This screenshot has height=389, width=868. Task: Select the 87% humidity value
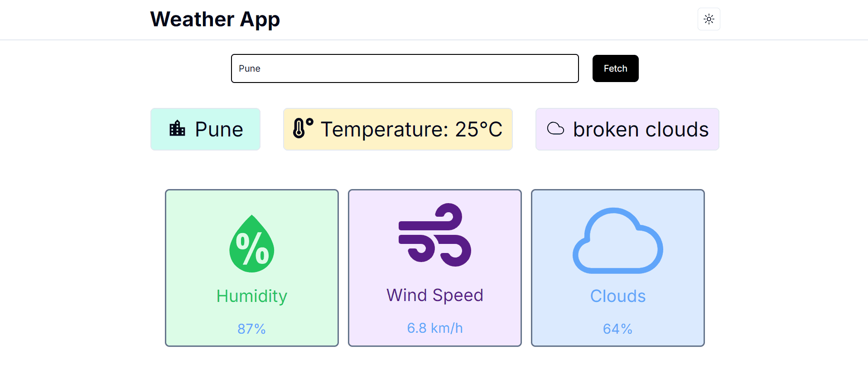point(251,329)
